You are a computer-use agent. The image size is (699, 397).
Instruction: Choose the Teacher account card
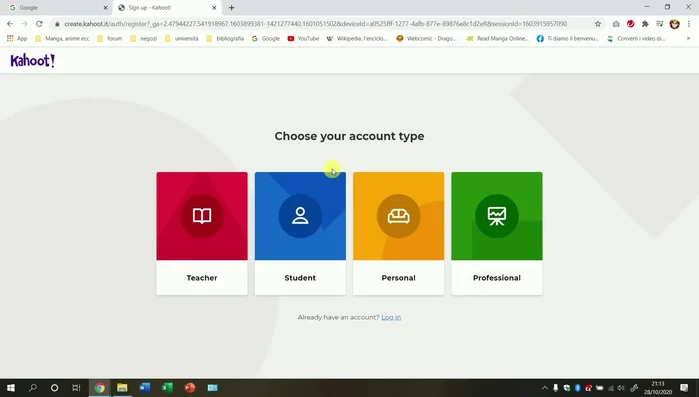pyautogui.click(x=202, y=233)
